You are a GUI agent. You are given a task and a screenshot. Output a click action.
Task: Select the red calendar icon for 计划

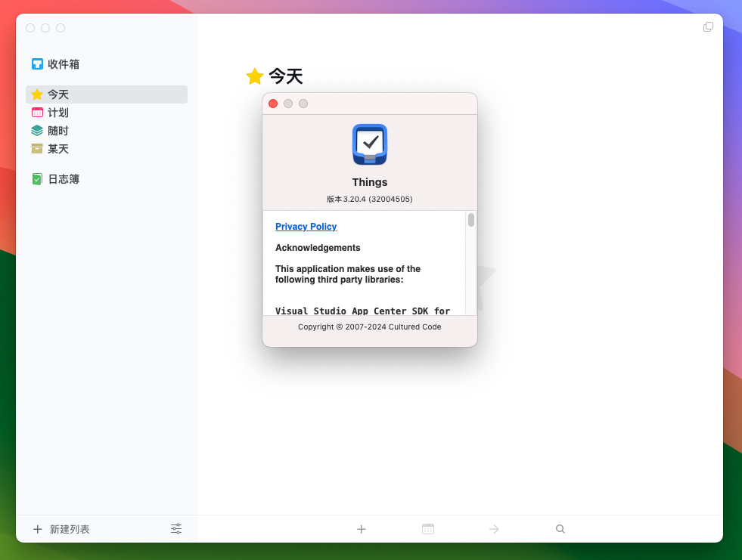click(36, 112)
